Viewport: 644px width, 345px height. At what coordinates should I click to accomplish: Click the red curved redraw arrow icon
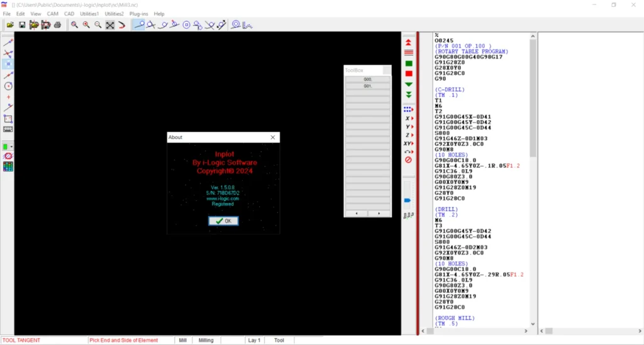coord(121,25)
